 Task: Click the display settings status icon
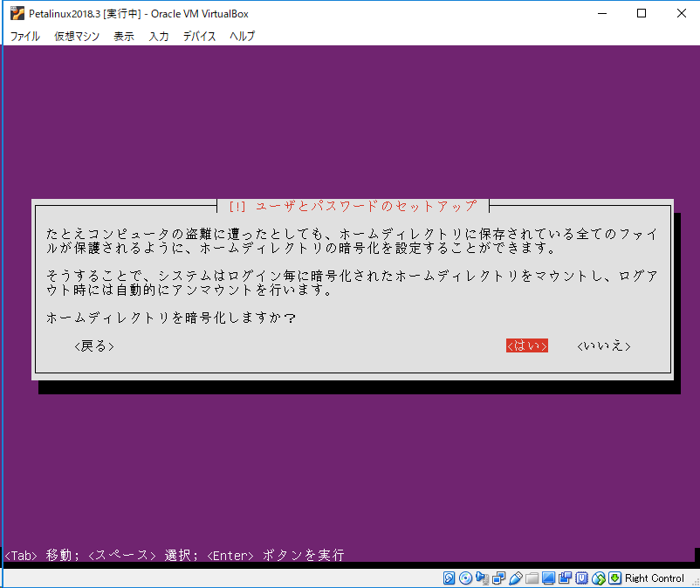tap(548, 578)
